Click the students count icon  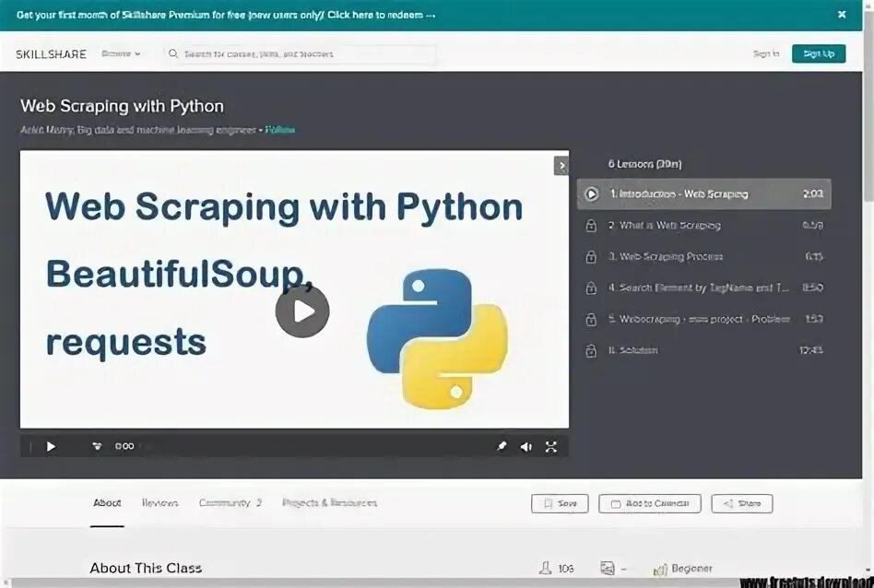pos(545,568)
